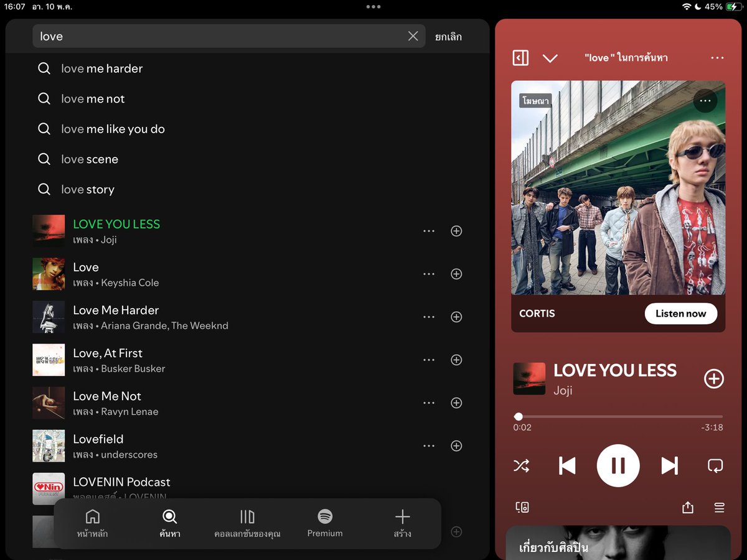Open connect to device icon
The height and width of the screenshot is (560, 747).
tap(522, 508)
